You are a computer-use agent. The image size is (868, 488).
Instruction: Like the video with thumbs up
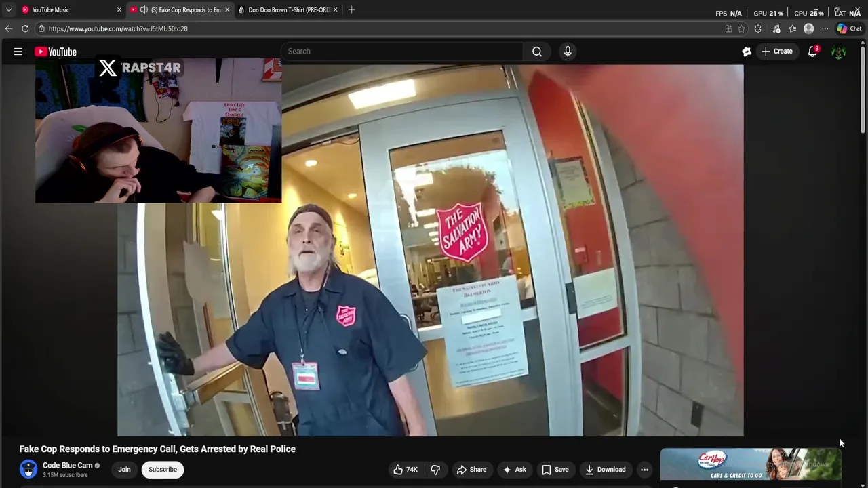[x=406, y=469]
